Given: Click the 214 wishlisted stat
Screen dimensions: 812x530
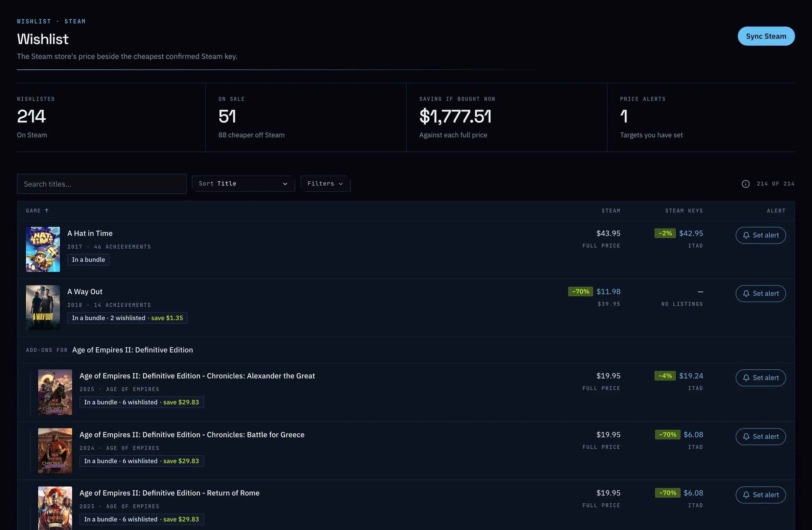Looking at the screenshot, I should click(x=31, y=116).
